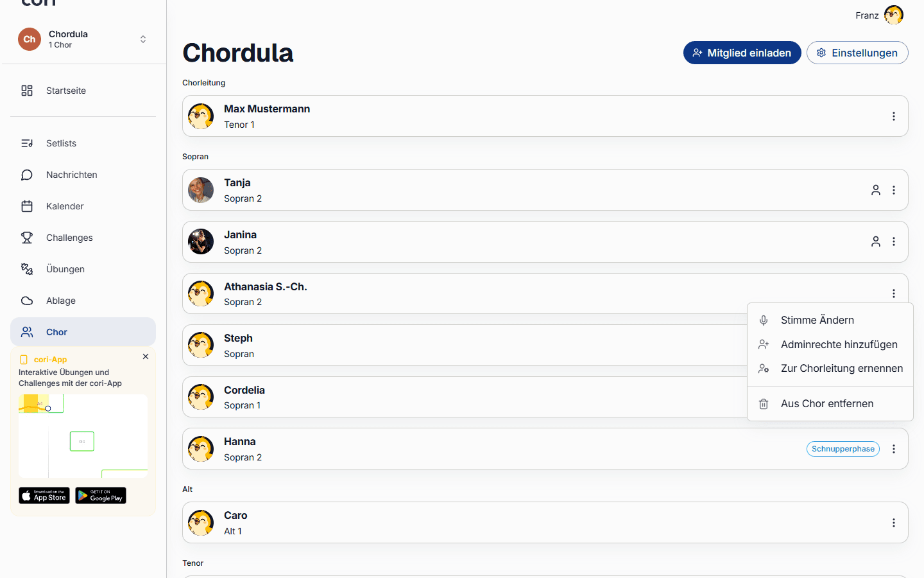Open the Challenges trophy item
The width and height of the screenshot is (924, 578).
click(83, 238)
